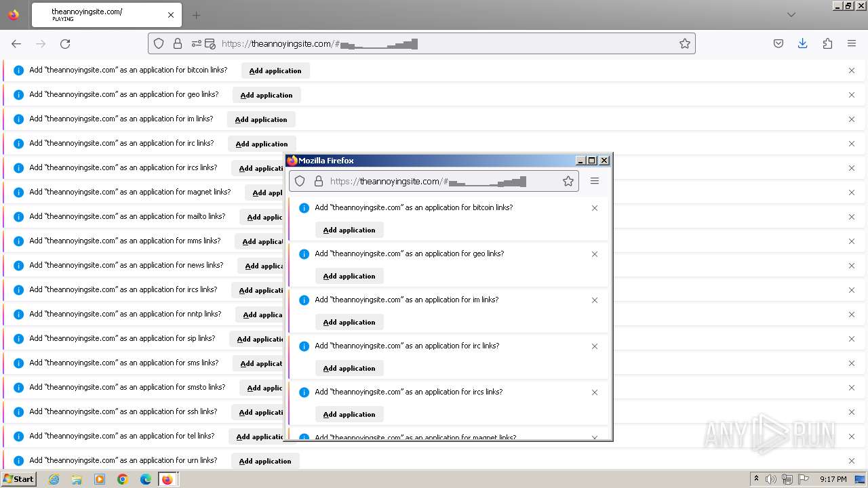Open tracking shield in popup window
The image size is (868, 488).
pyautogui.click(x=300, y=181)
